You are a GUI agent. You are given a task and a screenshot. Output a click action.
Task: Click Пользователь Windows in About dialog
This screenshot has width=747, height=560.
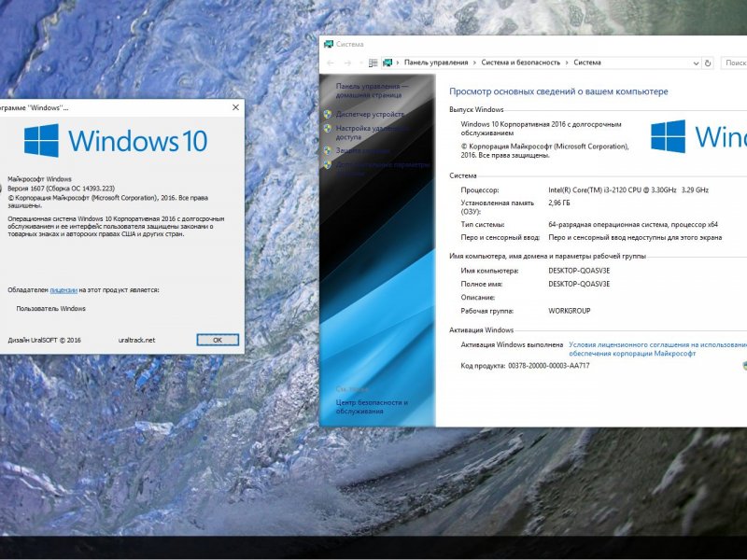tap(51, 309)
